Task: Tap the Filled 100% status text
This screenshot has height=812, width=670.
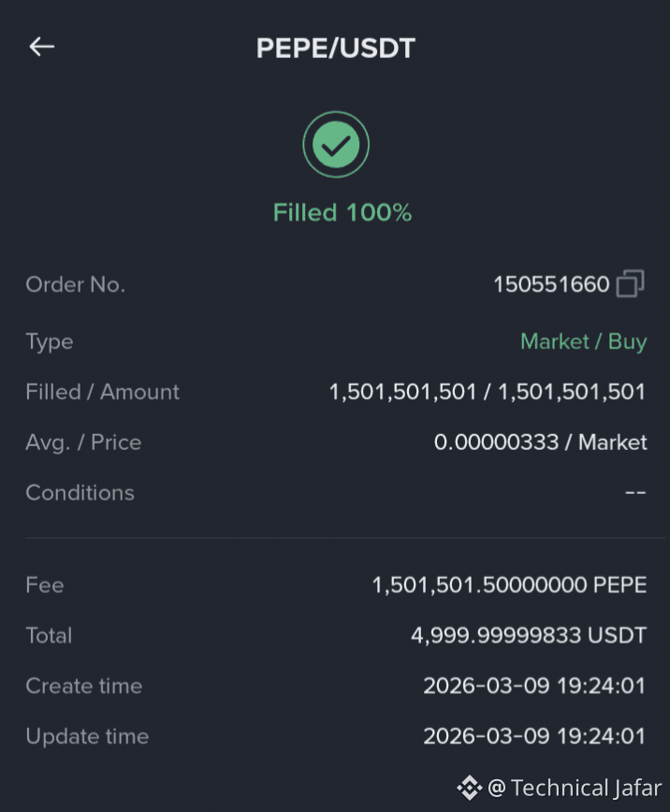Action: point(342,213)
